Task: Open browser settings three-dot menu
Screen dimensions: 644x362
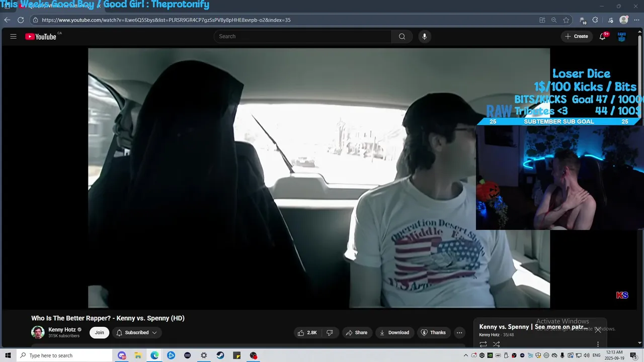Action: pos(636,20)
